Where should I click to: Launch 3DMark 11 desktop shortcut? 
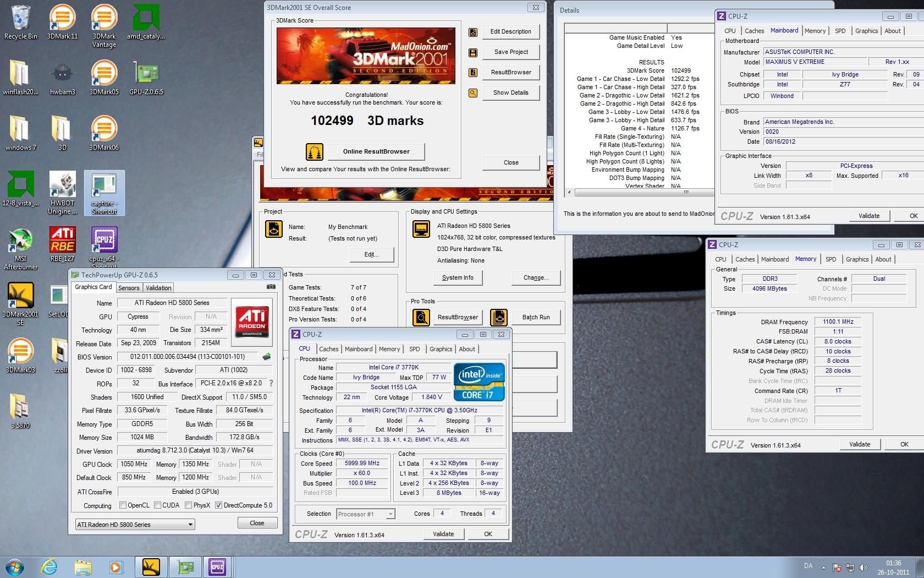tap(62, 22)
